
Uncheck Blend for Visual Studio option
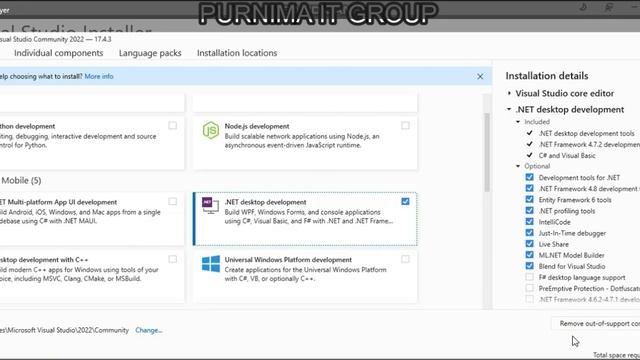pyautogui.click(x=529, y=266)
